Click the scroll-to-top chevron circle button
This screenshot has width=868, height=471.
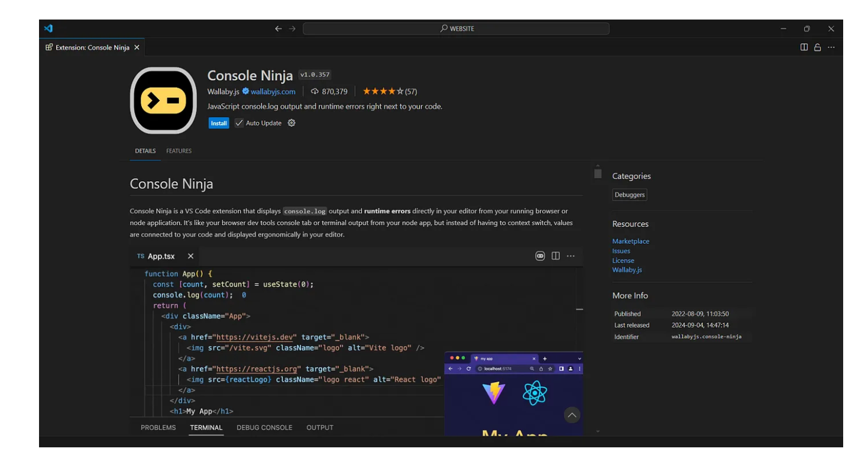coord(572,415)
